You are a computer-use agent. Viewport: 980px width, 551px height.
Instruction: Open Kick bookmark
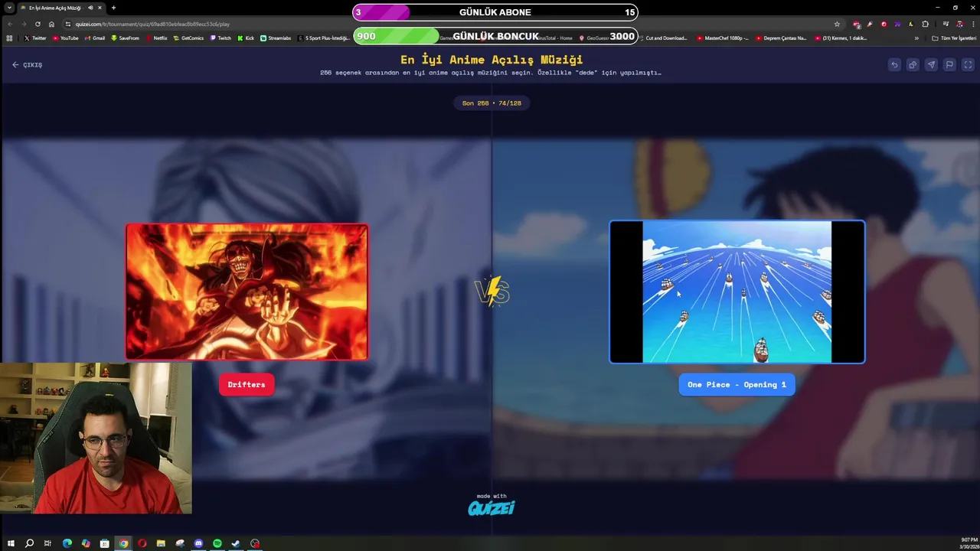[x=246, y=37]
